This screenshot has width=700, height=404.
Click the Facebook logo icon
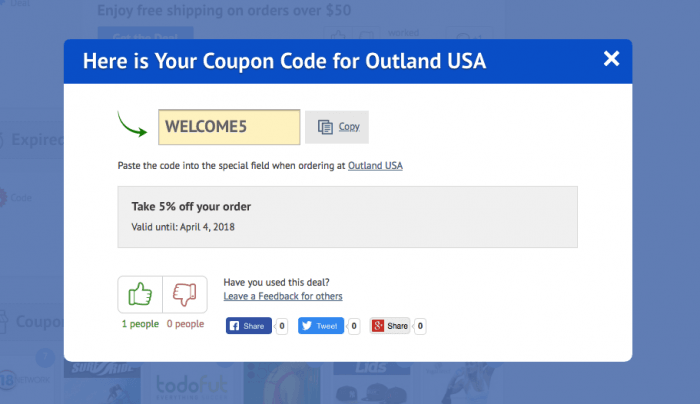tap(234, 326)
